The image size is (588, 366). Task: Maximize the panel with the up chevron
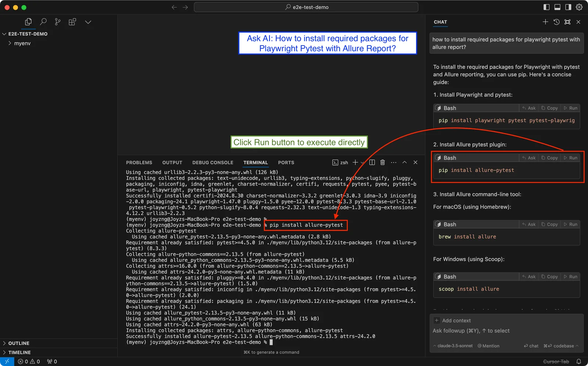(x=405, y=162)
